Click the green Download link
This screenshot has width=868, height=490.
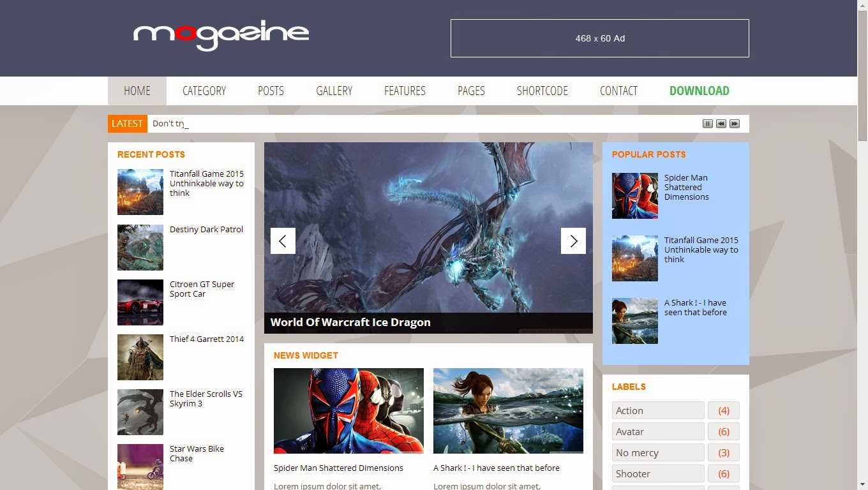(x=699, y=91)
